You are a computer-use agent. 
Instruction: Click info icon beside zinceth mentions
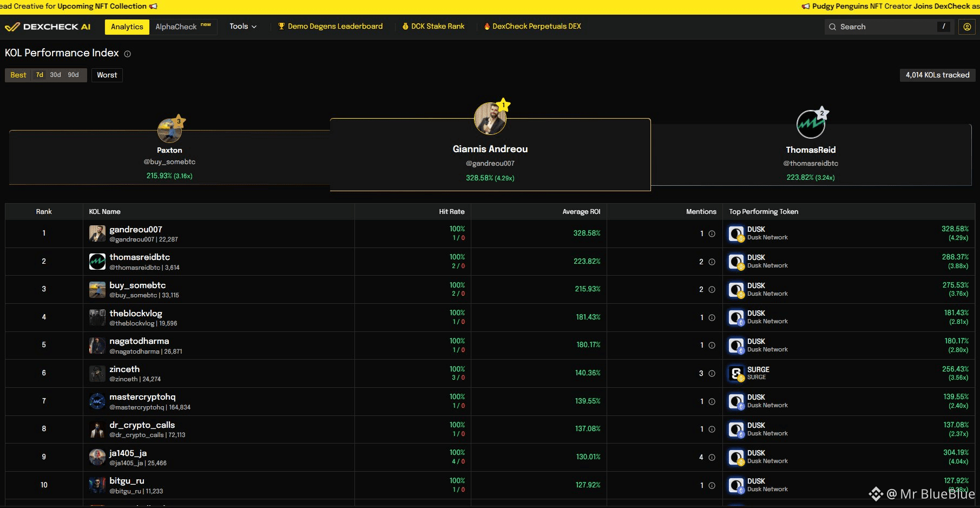pyautogui.click(x=712, y=374)
